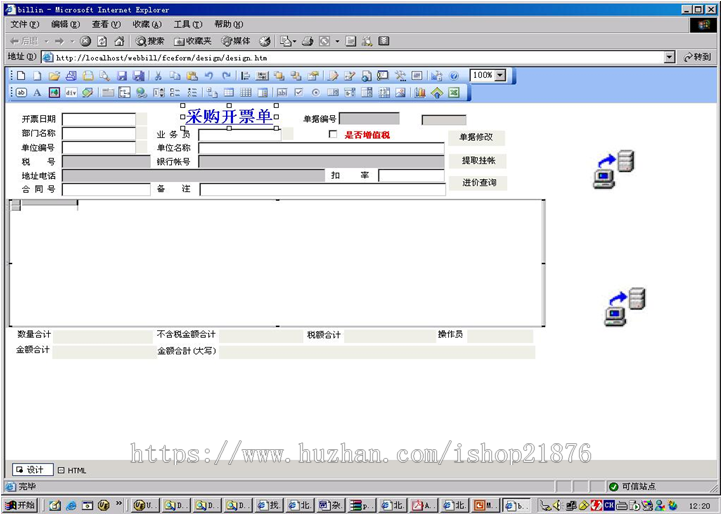722x515 pixels.
Task: Expand the quick launch » chevron on taskbar
Action: 119,504
